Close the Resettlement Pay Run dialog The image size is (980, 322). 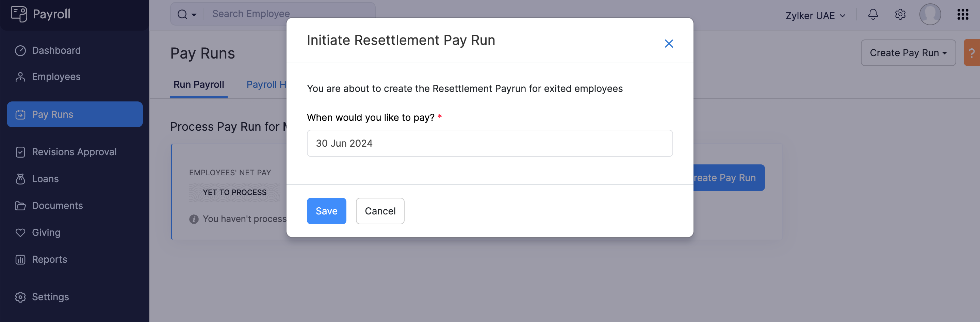click(668, 44)
